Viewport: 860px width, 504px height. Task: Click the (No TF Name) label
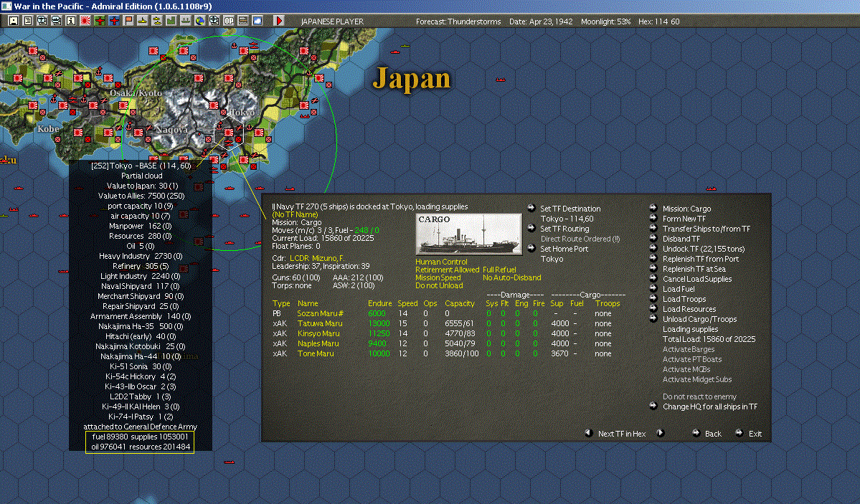(295, 214)
